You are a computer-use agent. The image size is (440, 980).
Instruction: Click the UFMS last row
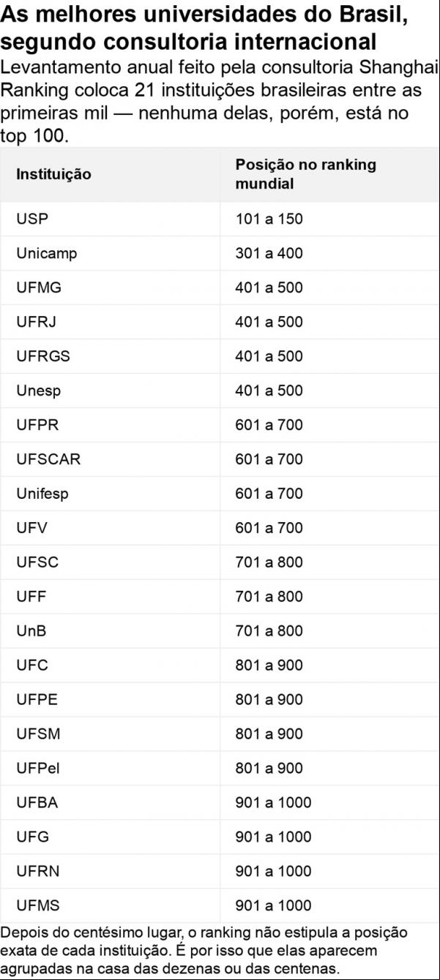pyautogui.click(x=220, y=905)
